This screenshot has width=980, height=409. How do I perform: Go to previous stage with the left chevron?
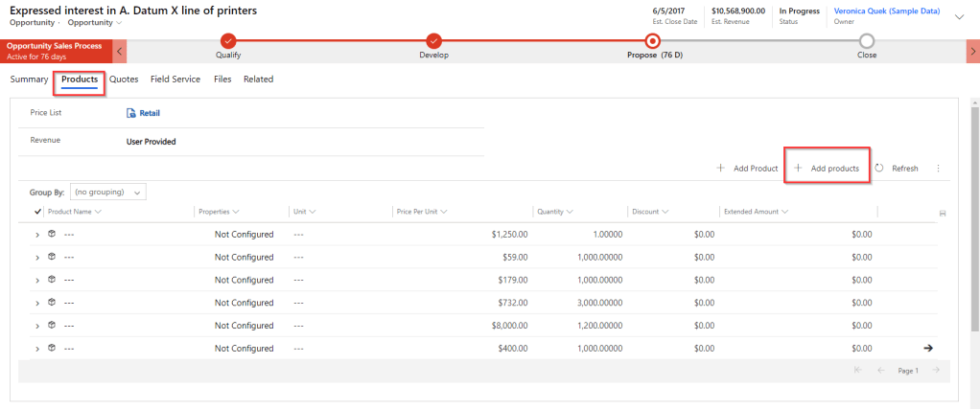[x=120, y=50]
